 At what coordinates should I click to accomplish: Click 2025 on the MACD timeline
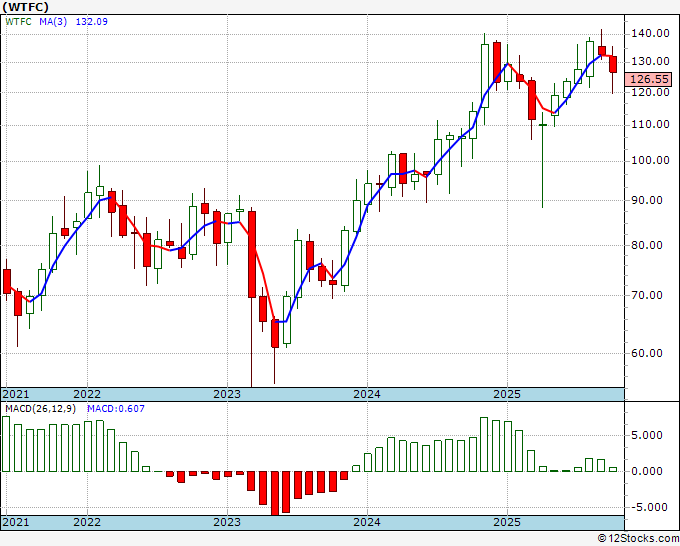[x=507, y=522]
